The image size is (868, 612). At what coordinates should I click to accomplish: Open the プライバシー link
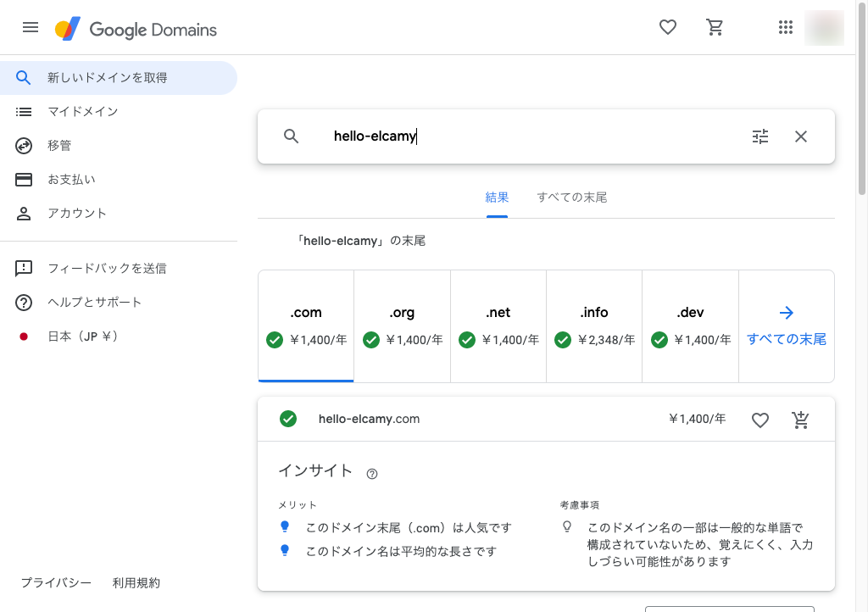click(56, 583)
